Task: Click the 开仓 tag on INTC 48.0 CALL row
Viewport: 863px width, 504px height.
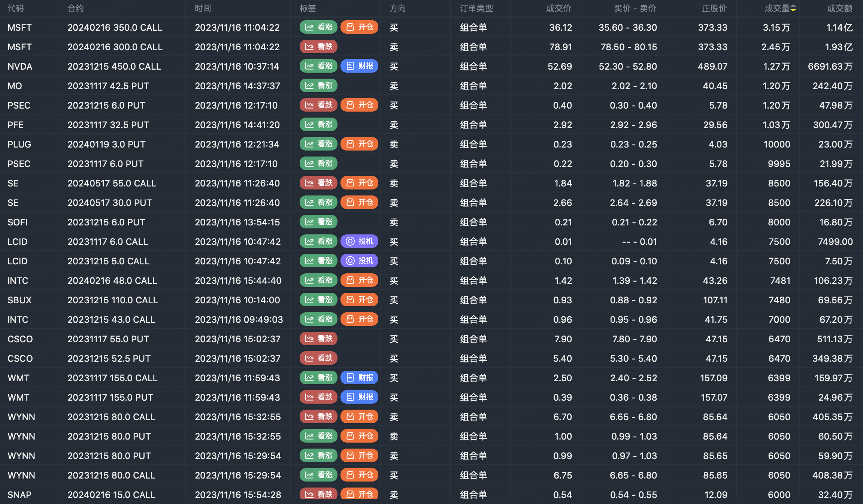Action: [359, 280]
